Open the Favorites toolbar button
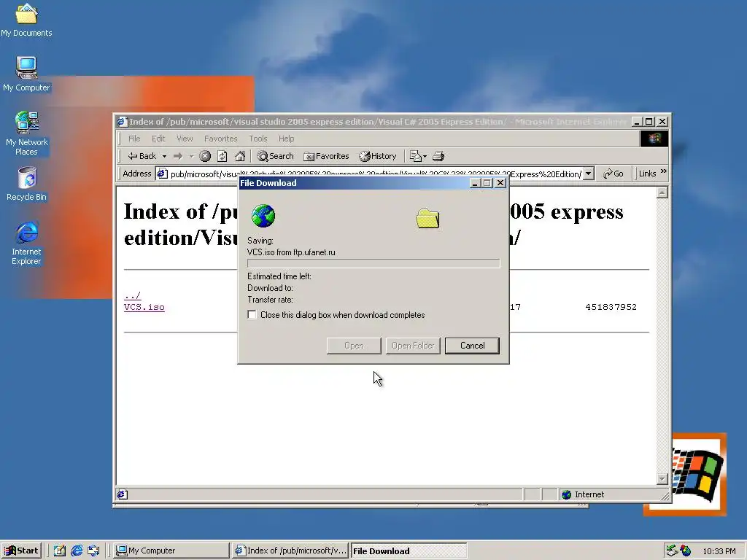Image resolution: width=747 pixels, height=560 pixels. pyautogui.click(x=326, y=156)
